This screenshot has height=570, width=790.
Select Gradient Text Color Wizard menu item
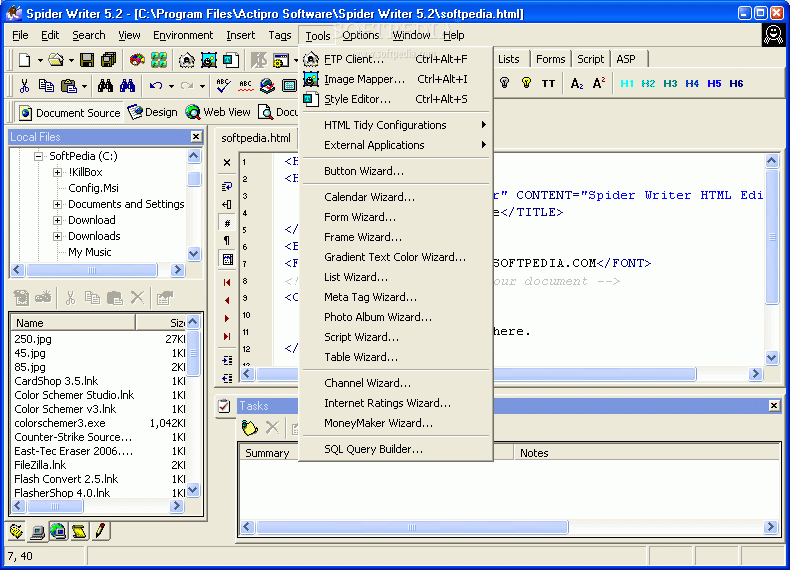396,257
